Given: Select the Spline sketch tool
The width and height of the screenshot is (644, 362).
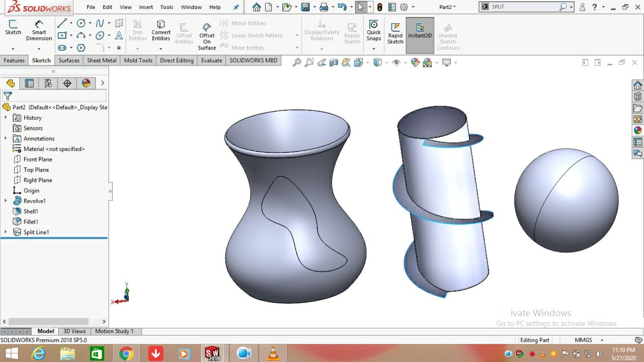Looking at the screenshot, I should point(100,23).
